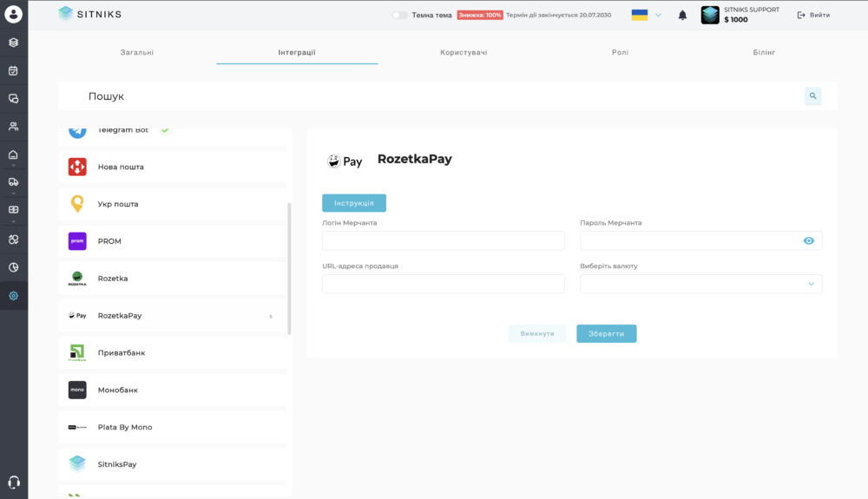The image size is (868, 499).
Task: Select the SitniksPay integration
Action: pos(172,464)
